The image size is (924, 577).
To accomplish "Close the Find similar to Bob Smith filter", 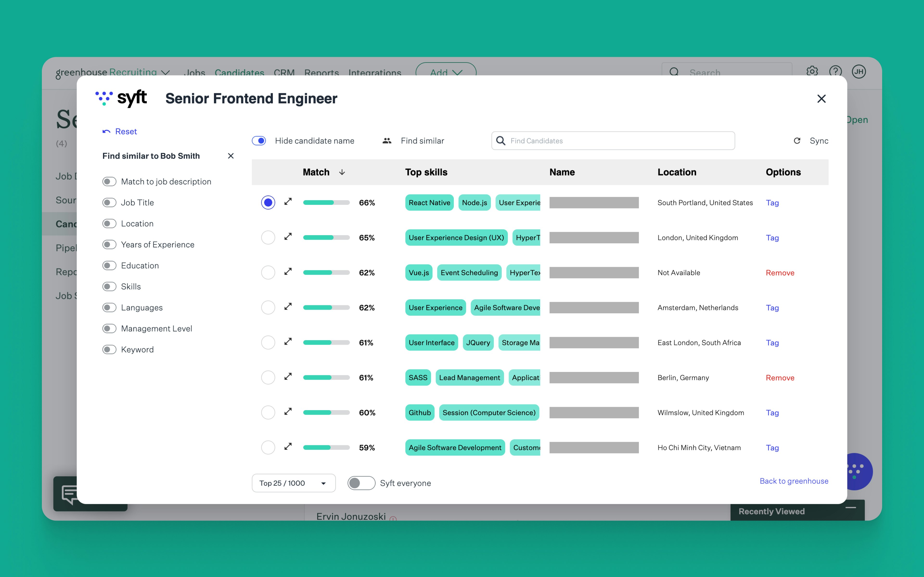I will pyautogui.click(x=231, y=156).
